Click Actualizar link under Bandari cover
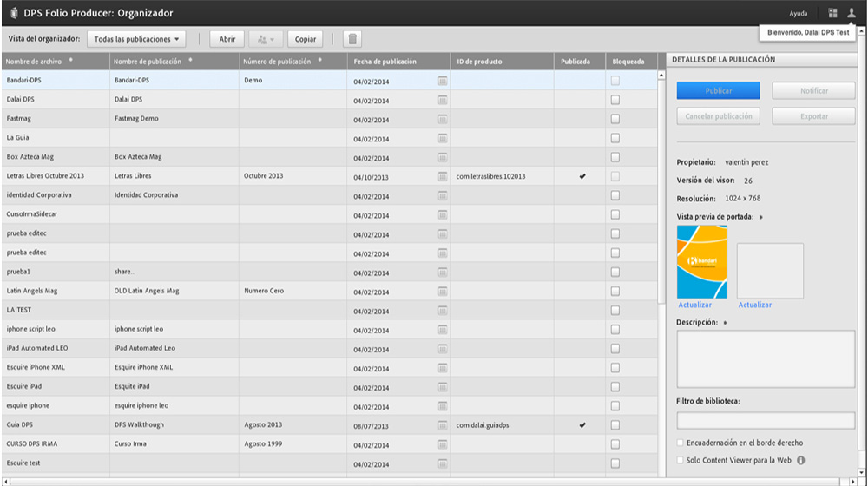The image size is (868, 486). pos(694,305)
